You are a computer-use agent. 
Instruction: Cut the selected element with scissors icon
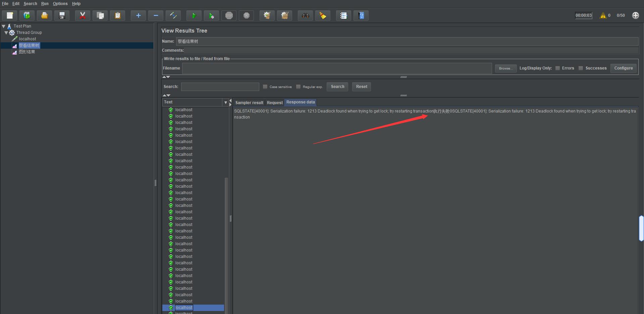point(83,15)
